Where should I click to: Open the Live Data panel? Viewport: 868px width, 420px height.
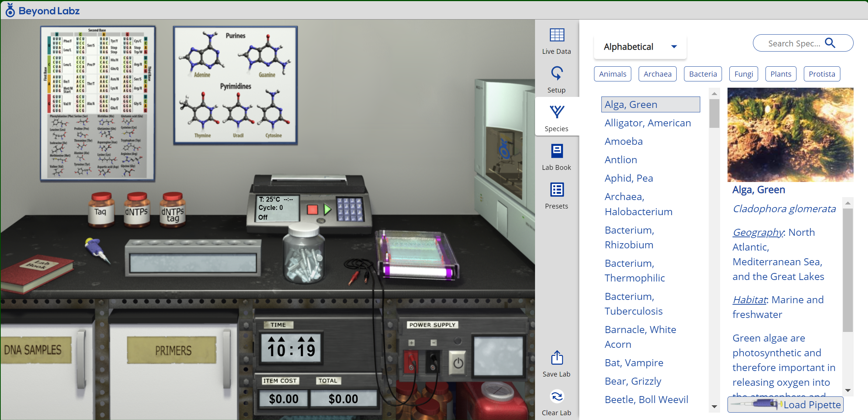point(556,41)
